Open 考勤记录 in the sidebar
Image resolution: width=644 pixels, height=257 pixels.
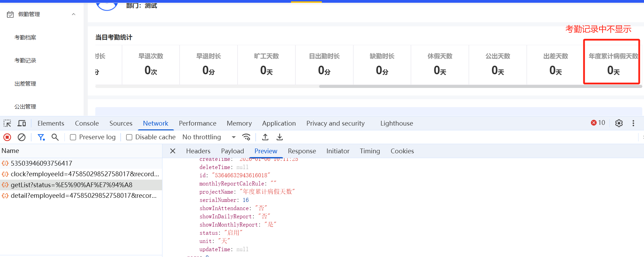point(25,61)
